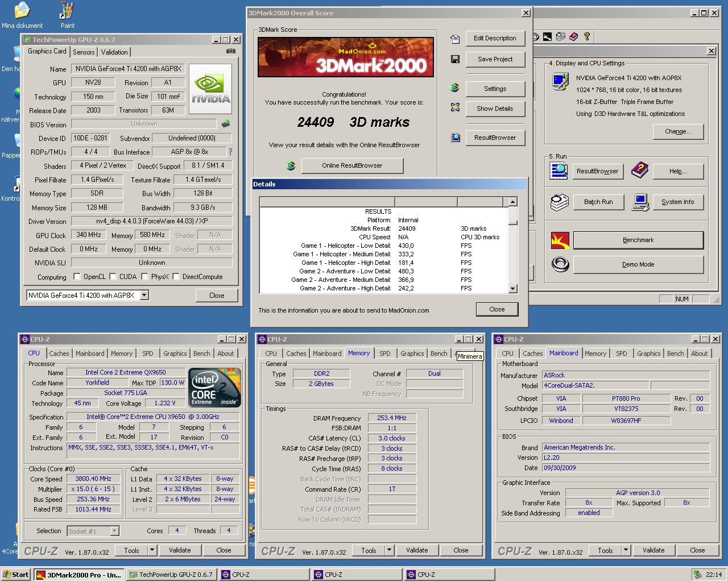The image size is (728, 582).
Task: Click the BIOS save chip icon in GPU-Z
Action: click(226, 123)
